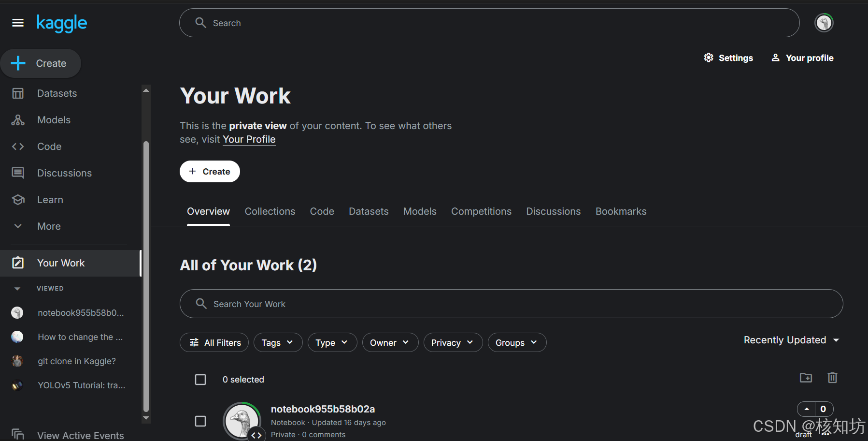The height and width of the screenshot is (441, 868).
Task: Open Models icon in sidebar
Action: 18,120
